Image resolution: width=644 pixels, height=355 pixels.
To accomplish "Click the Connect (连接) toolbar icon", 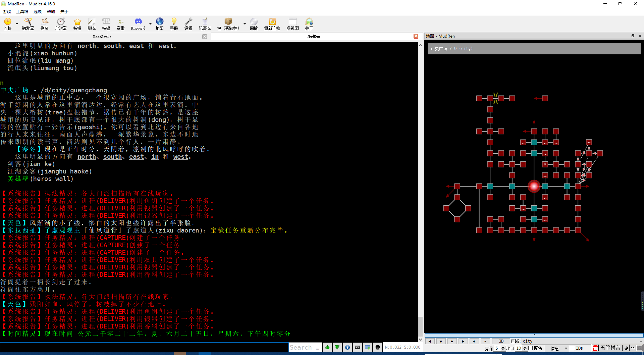I will point(7,24).
